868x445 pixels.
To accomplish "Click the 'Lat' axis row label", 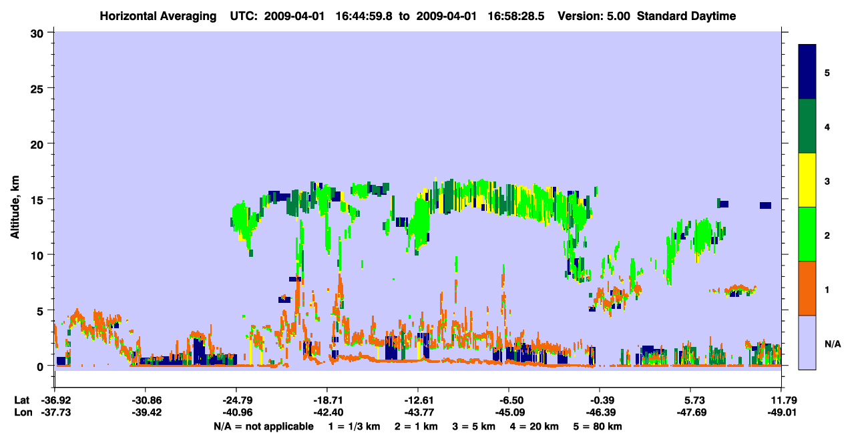I will click(x=22, y=400).
